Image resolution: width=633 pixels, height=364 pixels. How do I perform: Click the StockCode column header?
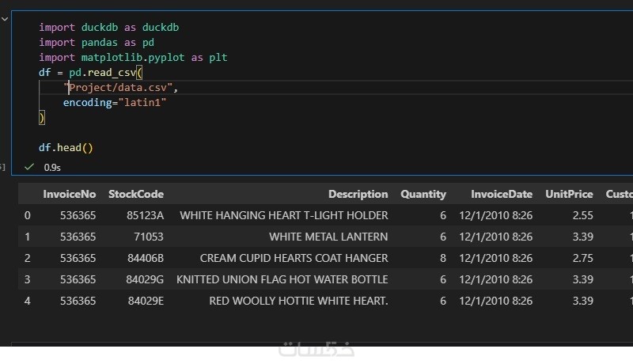[x=136, y=194]
